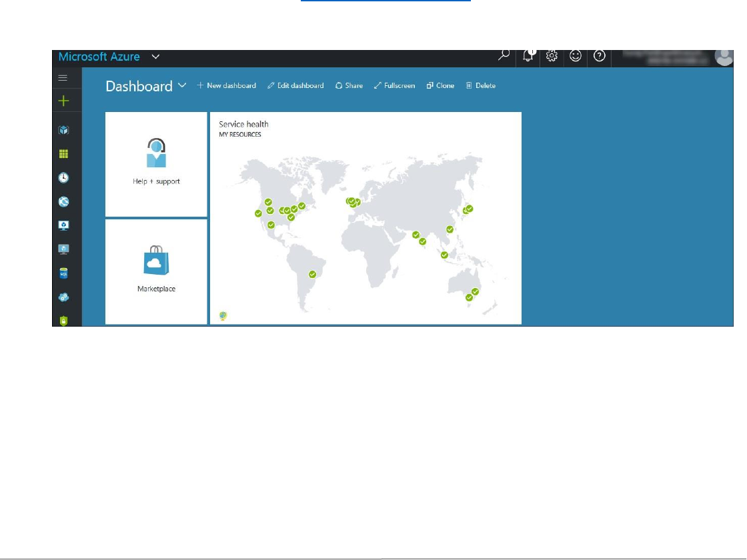Click the Brazil region health marker

click(x=313, y=274)
